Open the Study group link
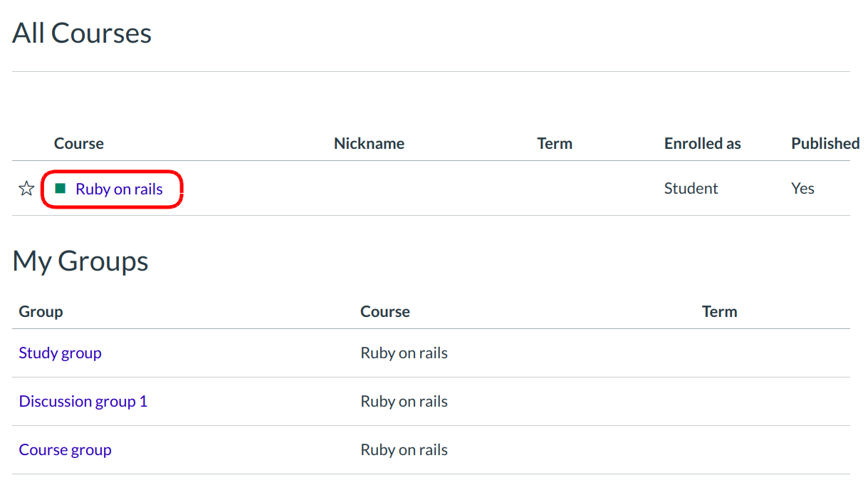Image resolution: width=868 pixels, height=500 pixels. [x=60, y=353]
